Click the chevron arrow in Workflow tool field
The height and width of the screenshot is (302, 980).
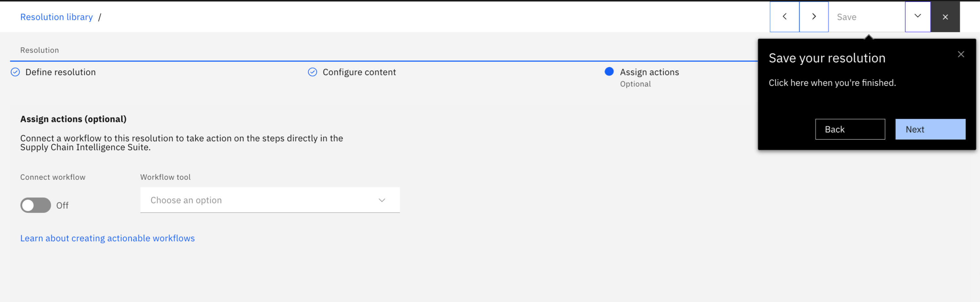coord(382,200)
